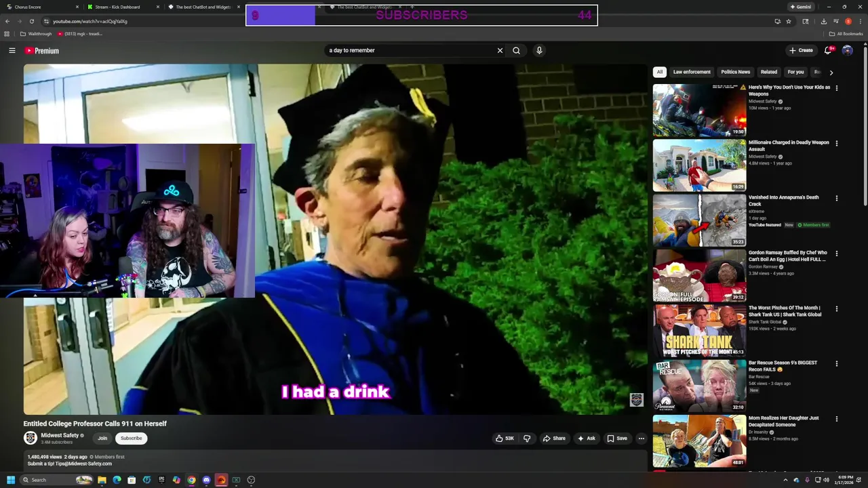Open All Bookmarks folder
Viewport: 868px width, 488px height.
[x=846, y=34]
